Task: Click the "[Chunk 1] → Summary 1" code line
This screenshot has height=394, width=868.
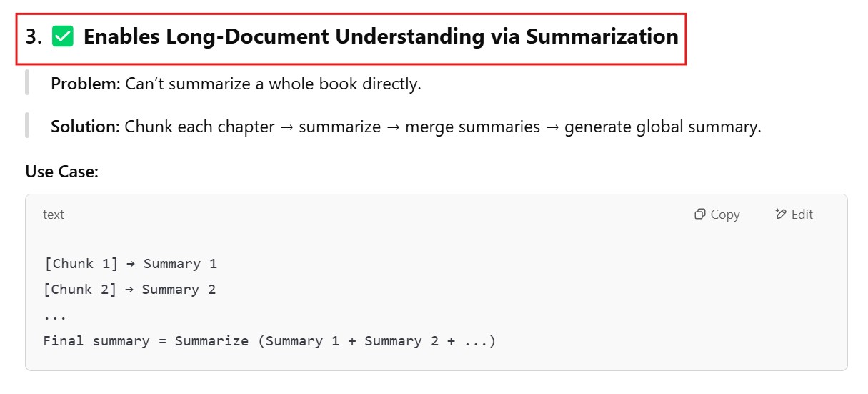Action: click(x=130, y=264)
